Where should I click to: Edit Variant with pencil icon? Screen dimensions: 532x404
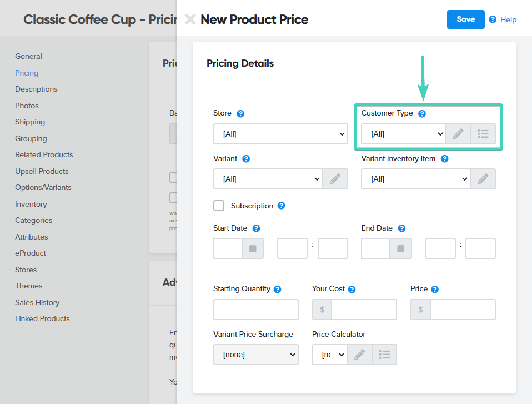point(335,179)
